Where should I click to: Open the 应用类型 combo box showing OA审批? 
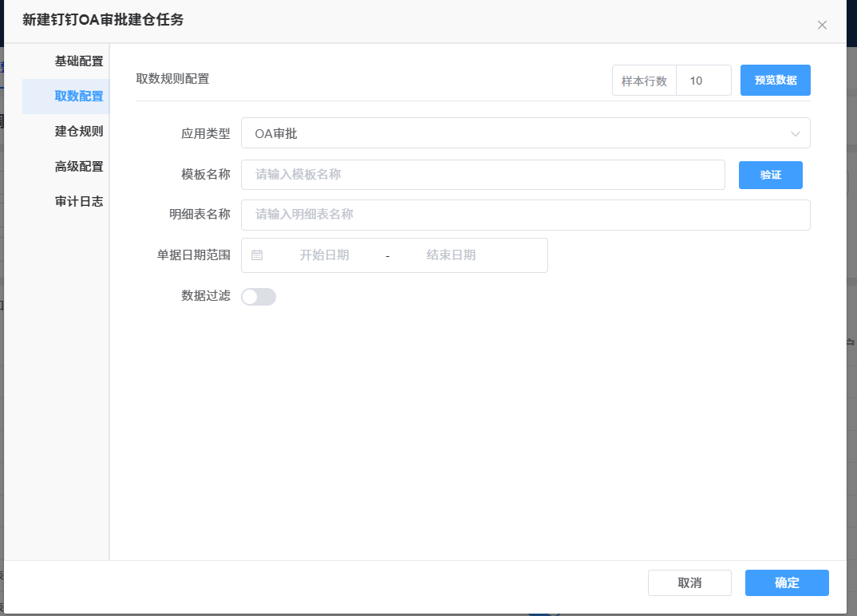(x=511, y=133)
